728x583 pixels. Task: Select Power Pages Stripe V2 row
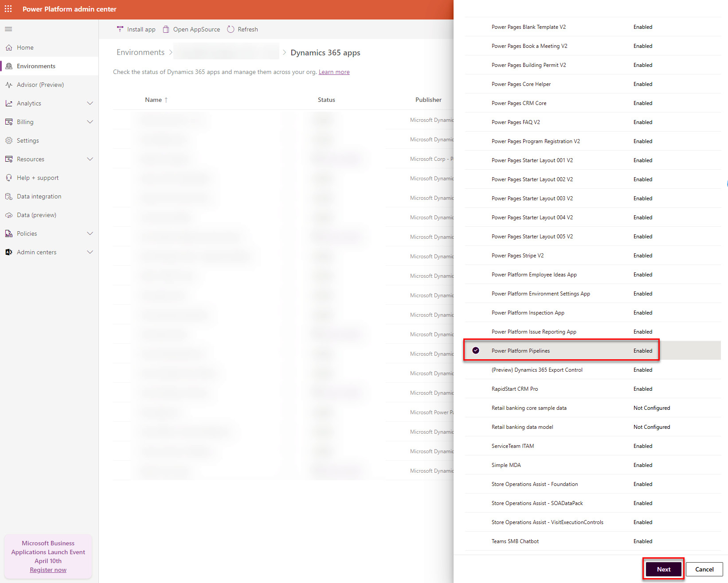pyautogui.click(x=593, y=256)
